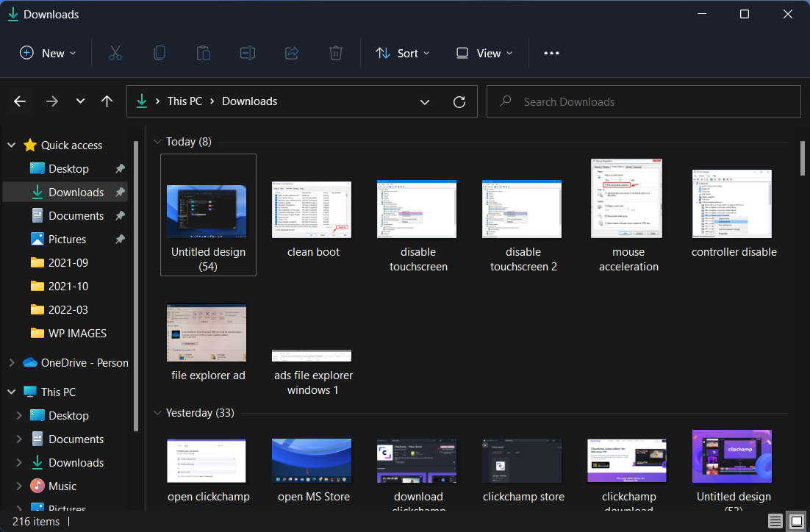Switch to large thumbnails view layout
Screen dimensions: 810x532
(795, 521)
